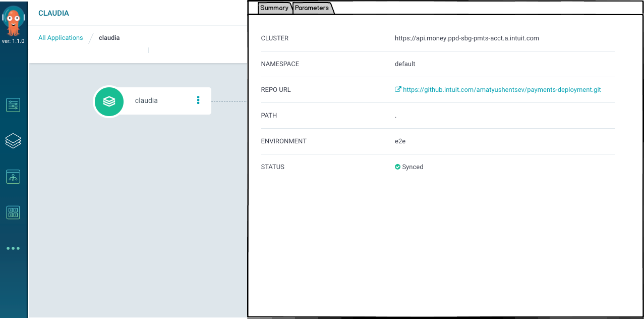The height and width of the screenshot is (319, 644).
Task: Click the external link icon beside repo URL
Action: (398, 89)
